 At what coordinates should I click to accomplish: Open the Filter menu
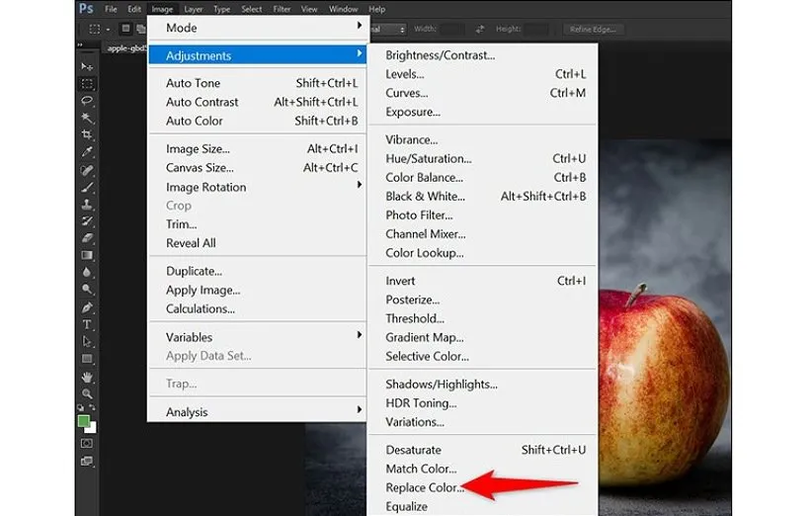(282, 9)
